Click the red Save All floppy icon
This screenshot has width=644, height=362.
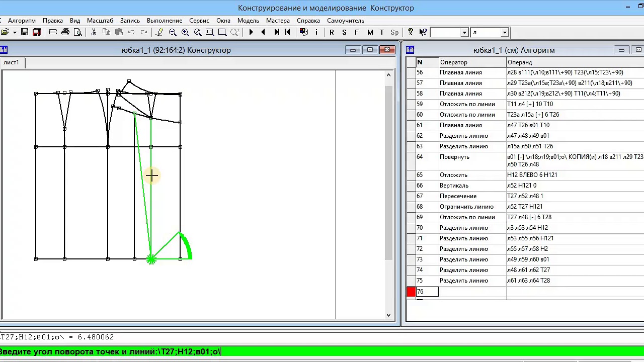coord(37,32)
